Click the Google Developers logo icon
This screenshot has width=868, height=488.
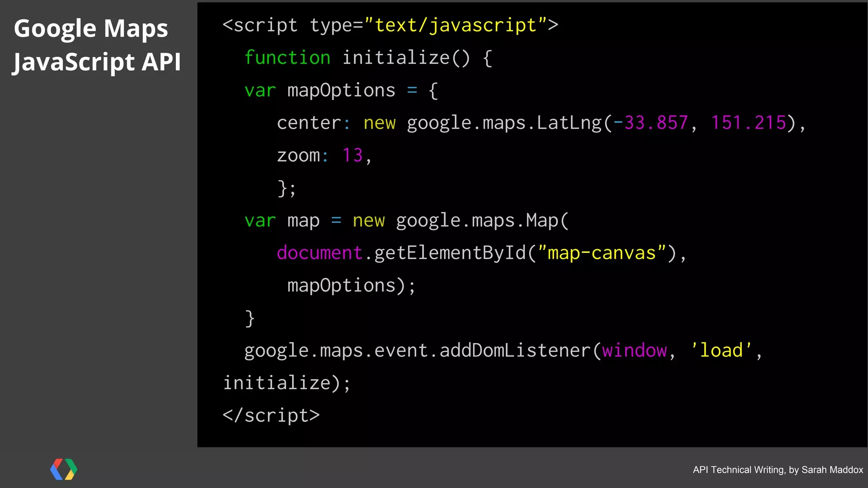click(64, 469)
